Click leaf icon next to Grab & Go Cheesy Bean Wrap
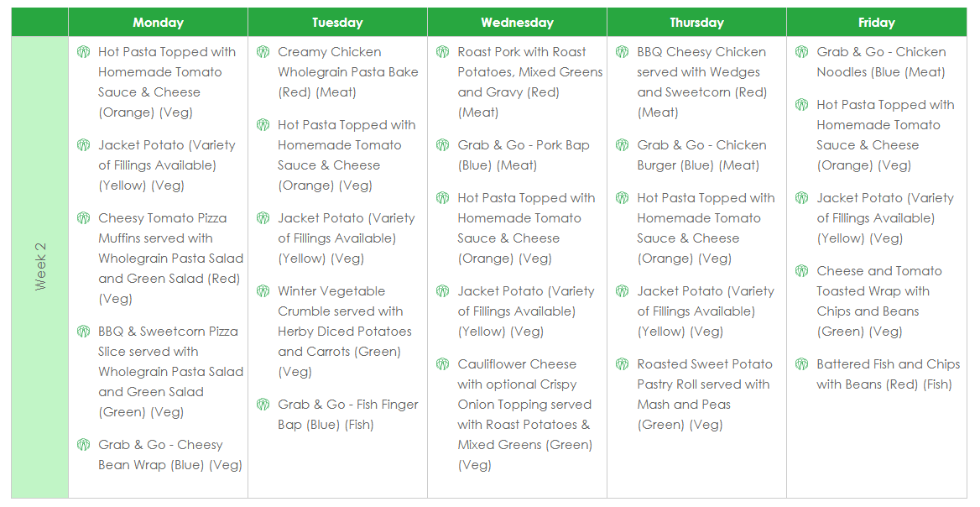The width and height of the screenshot is (980, 507). coord(83,445)
